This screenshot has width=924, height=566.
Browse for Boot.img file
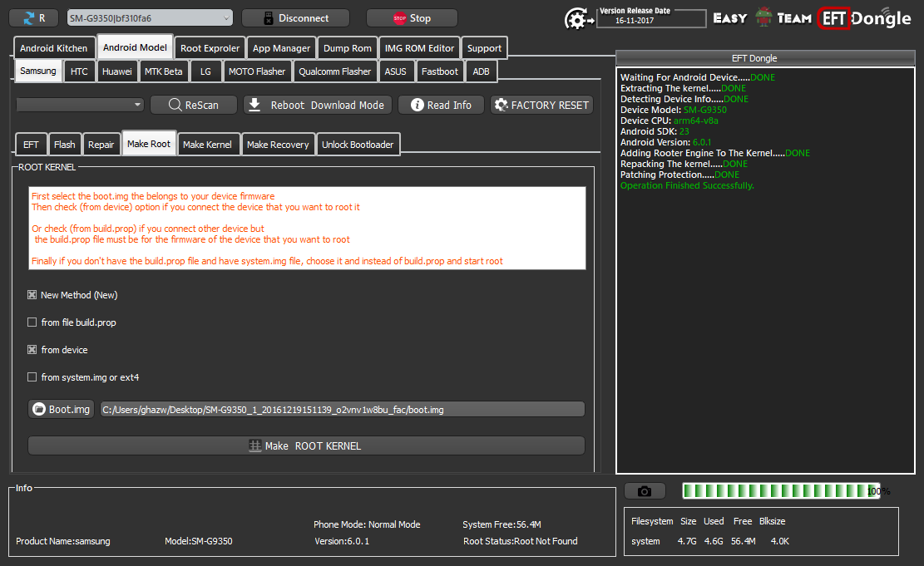tap(62, 410)
